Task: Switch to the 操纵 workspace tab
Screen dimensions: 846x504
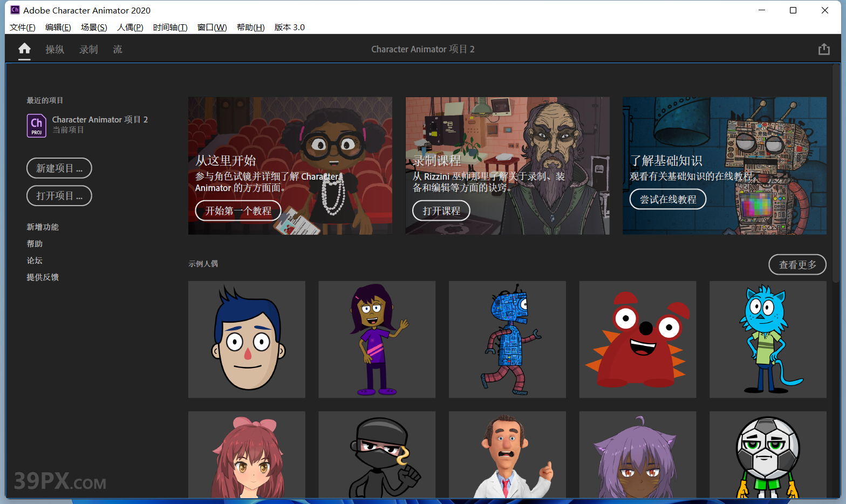Action: click(55, 49)
